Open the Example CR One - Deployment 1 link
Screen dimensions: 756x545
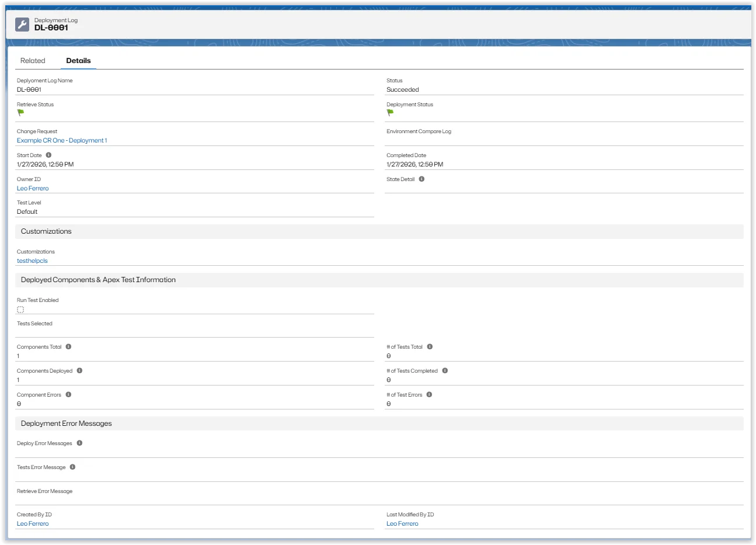[x=62, y=140]
